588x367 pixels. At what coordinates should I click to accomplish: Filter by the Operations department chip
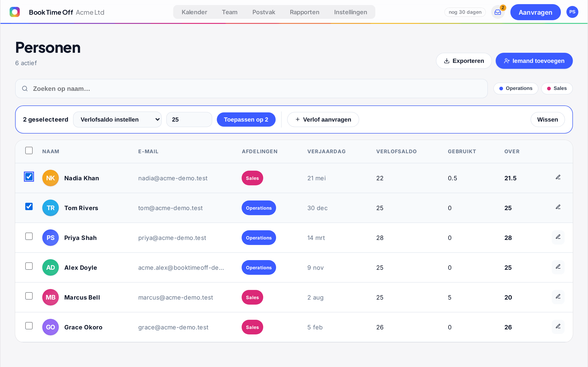[x=516, y=88]
